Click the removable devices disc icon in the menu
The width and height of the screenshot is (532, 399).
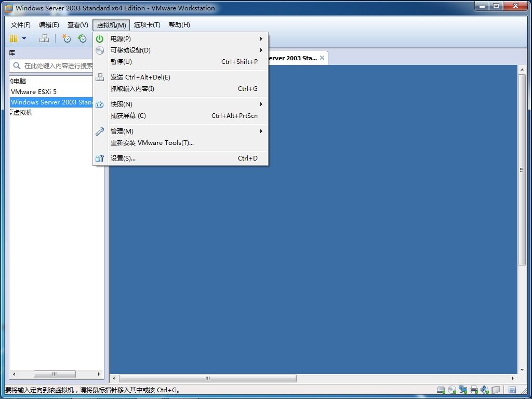click(x=100, y=50)
